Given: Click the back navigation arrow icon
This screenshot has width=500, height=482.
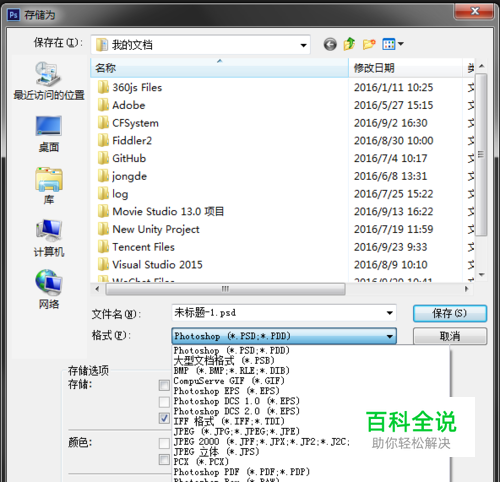Looking at the screenshot, I should pos(330,44).
